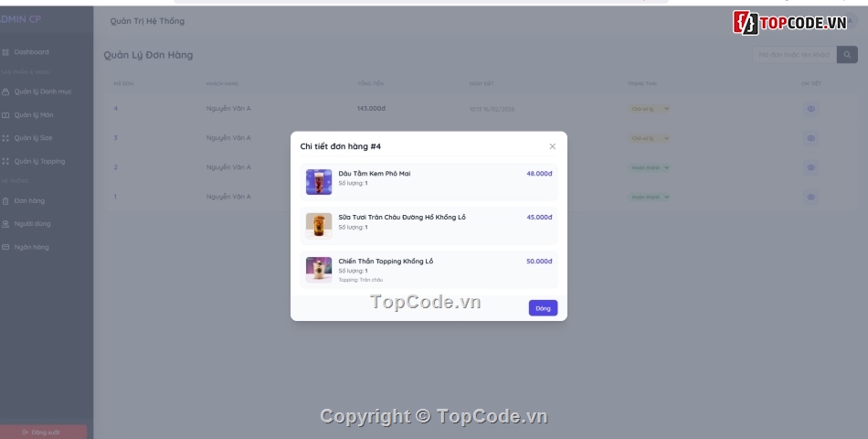The height and width of the screenshot is (439, 868).
Task: Click the Quản lý Danh mục sidebar icon
Action: click(x=5, y=91)
